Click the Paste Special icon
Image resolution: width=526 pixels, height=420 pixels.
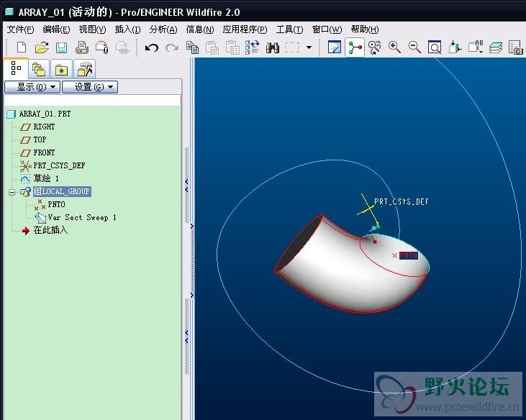[232, 47]
